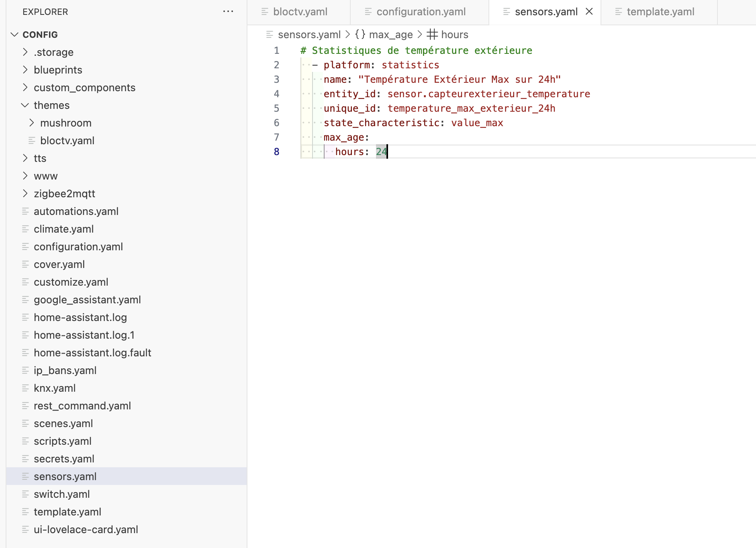
Task: Expand the custom_components folder
Action: [x=25, y=88]
